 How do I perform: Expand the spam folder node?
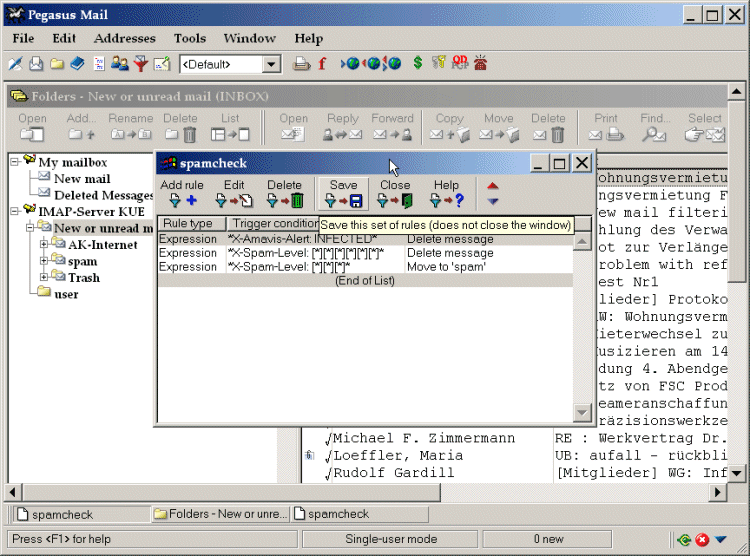(x=44, y=261)
